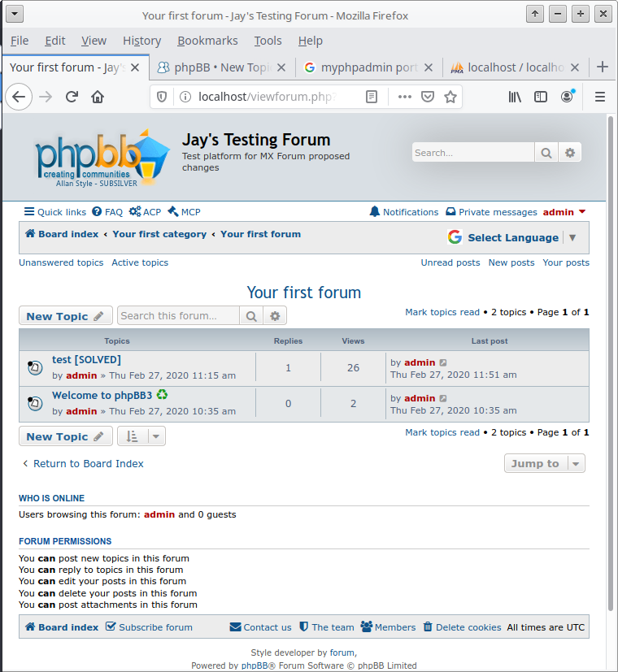Save page to Pocket icon
This screenshot has width=618, height=672.
pos(428,97)
